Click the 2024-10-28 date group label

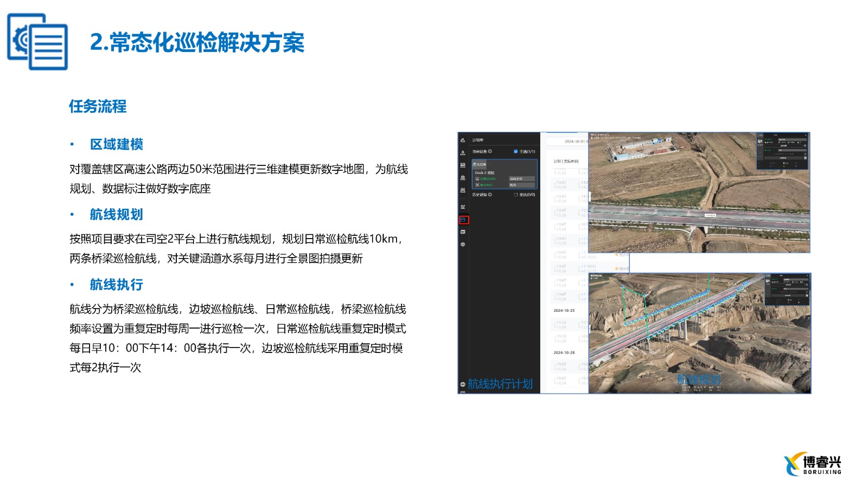(564, 352)
